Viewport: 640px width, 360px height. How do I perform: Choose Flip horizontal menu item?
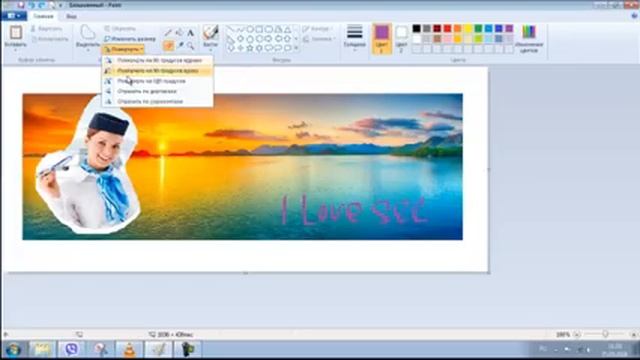coord(158,101)
